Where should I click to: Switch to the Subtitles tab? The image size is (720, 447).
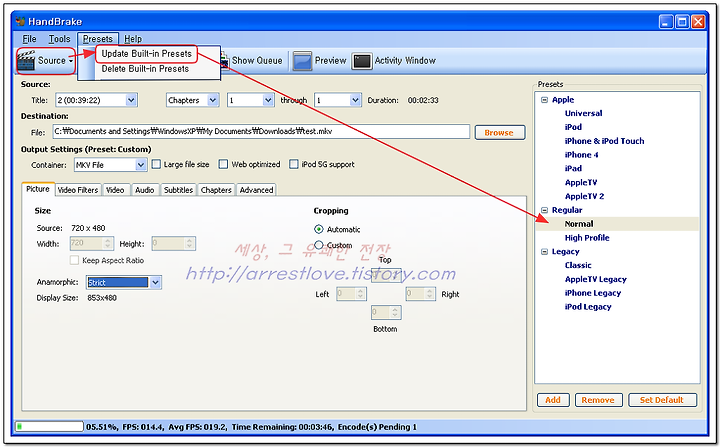point(179,190)
